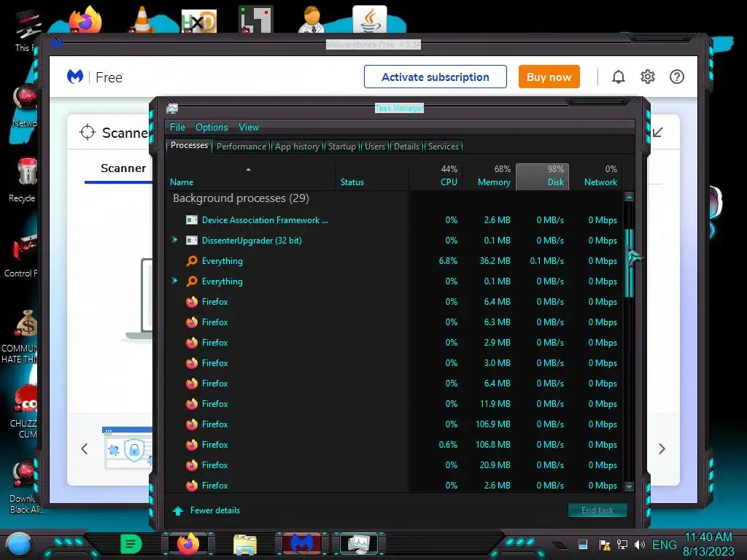Click the Scanner crosshair icon in Malwarebytes
The image size is (747, 560).
tap(88, 133)
